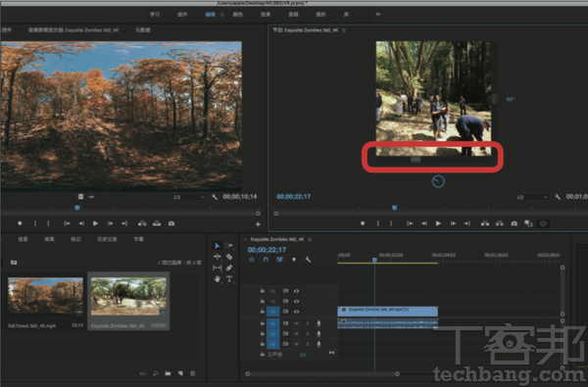Click the trash icon in Project panel

193,373
